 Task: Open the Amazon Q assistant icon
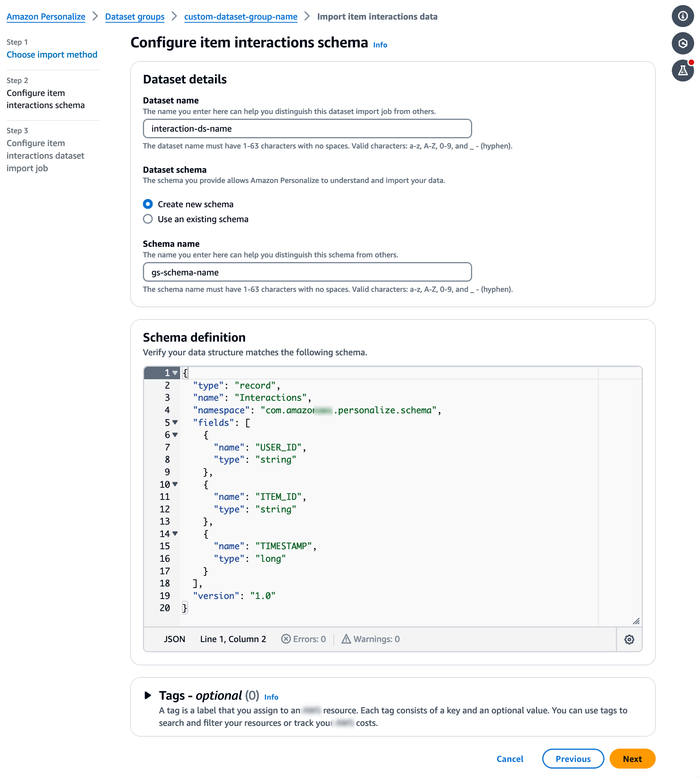[683, 43]
